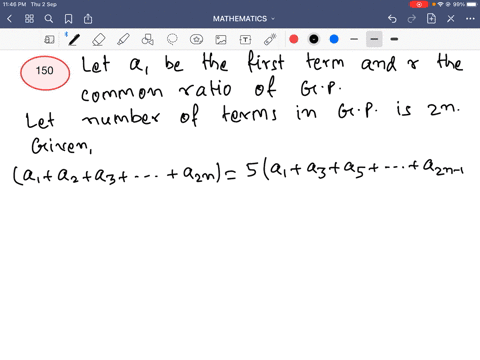Viewport: 480px width, 360px height.
Task: Choose the red pen color
Action: [294, 39]
